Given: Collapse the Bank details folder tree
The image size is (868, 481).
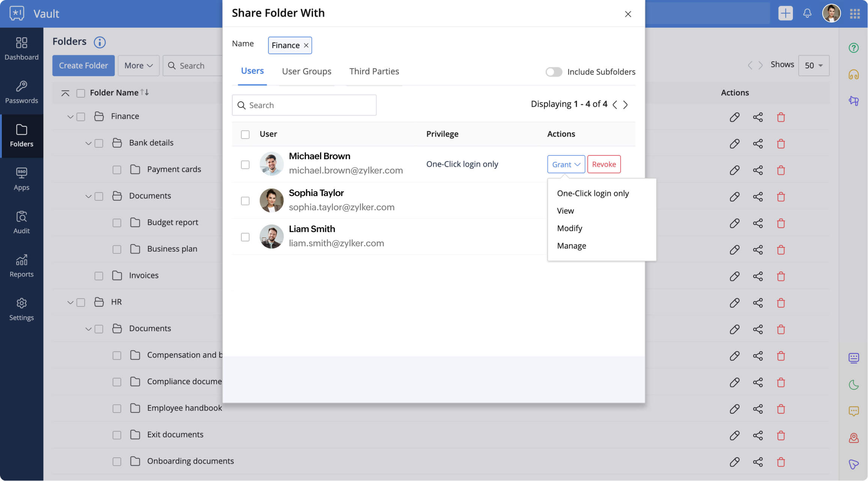Looking at the screenshot, I should (88, 143).
